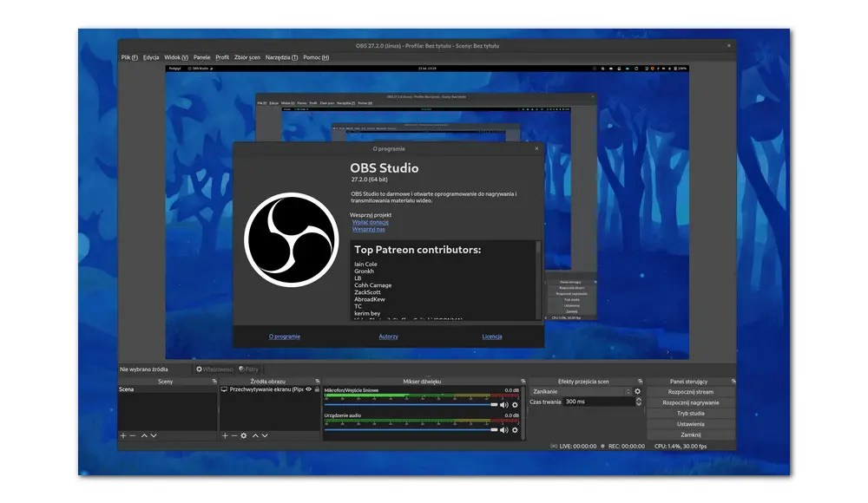Click the Filtry button
Viewport: 868px width, 503px height.
tap(248, 369)
